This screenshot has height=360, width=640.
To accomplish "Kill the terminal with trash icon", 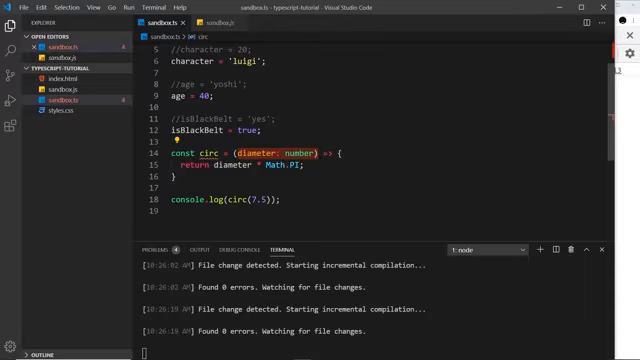I will click(571, 249).
